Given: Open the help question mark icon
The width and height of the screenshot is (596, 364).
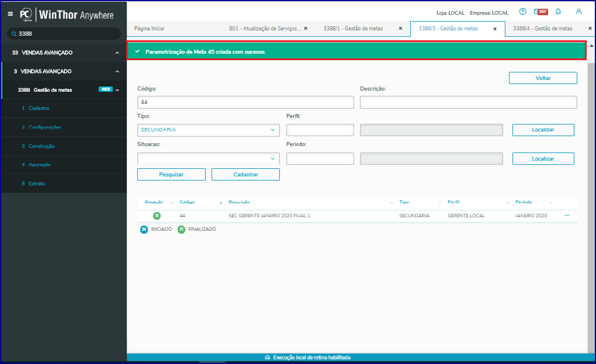Looking at the screenshot, I should pos(522,12).
